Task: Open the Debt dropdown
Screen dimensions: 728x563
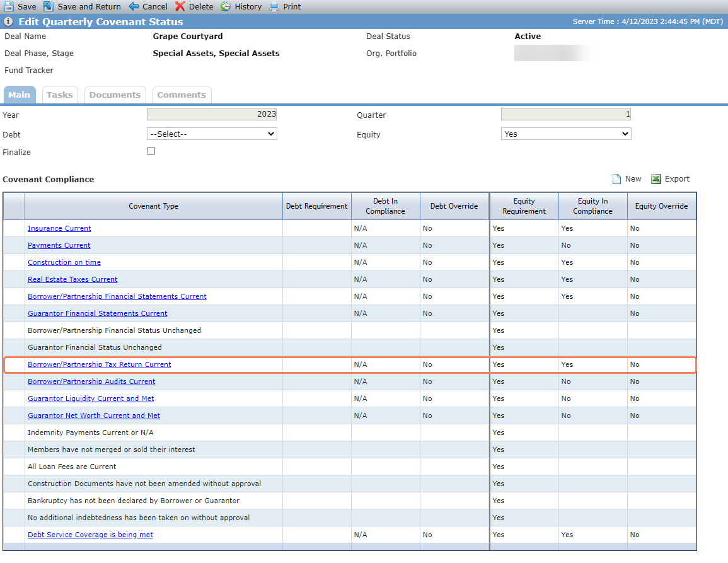Action: coord(212,134)
